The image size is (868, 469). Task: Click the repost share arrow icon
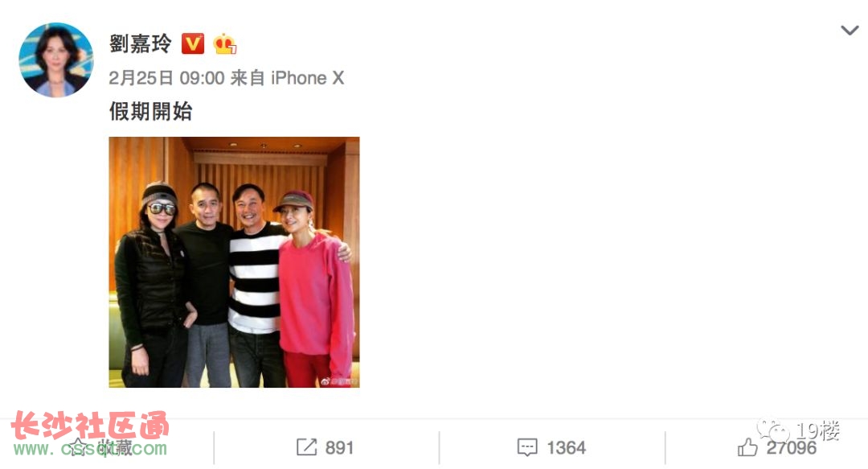click(306, 446)
